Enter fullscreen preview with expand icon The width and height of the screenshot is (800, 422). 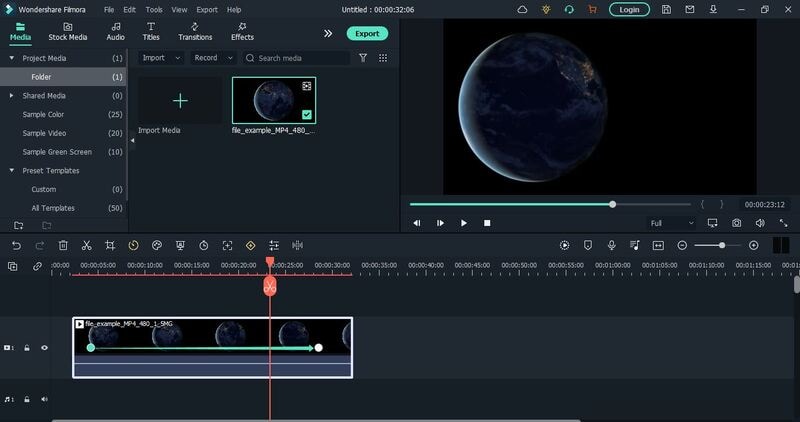(783, 223)
